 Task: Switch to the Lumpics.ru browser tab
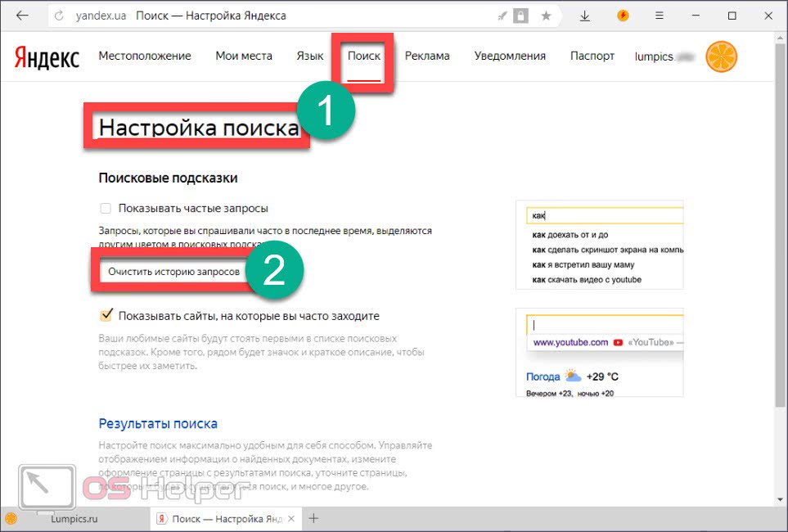(x=74, y=518)
